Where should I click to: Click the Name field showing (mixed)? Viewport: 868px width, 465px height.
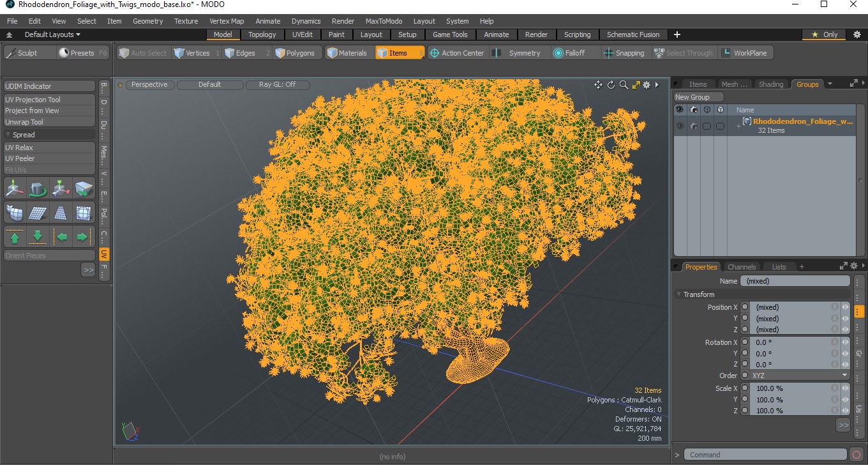[x=795, y=281]
